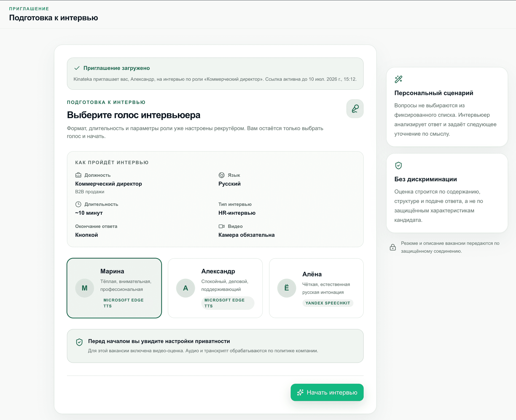Screen dimensions: 516x420
Task: Select the Марина voice card
Action: pyautogui.click(x=114, y=288)
